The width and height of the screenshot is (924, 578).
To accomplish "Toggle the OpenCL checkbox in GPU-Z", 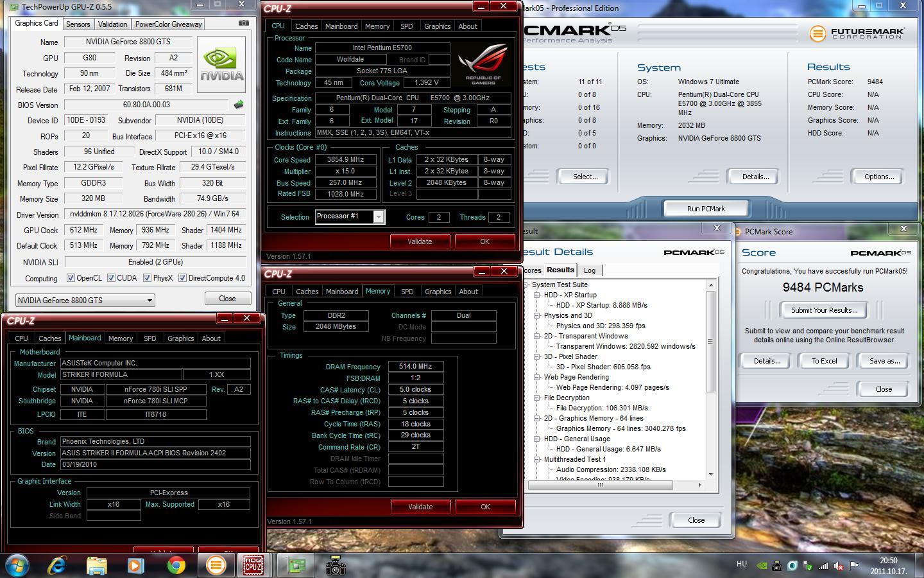I will point(71,278).
